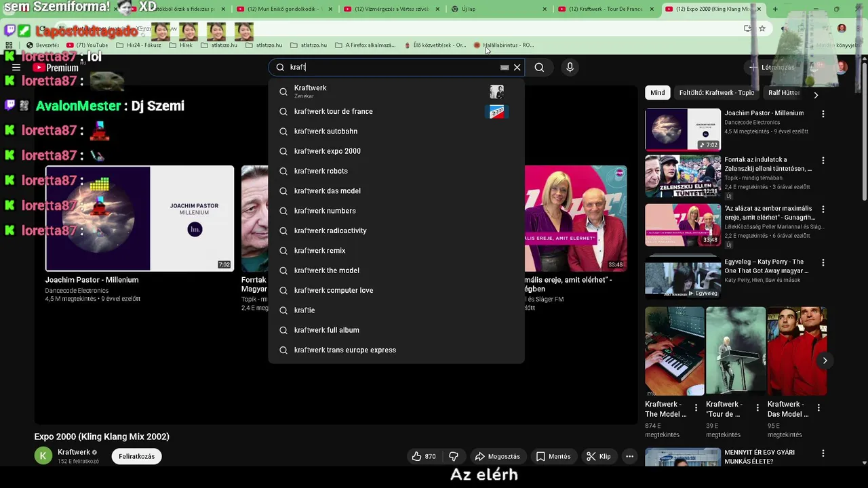Subscribe with the Feliratkozás button

pyautogui.click(x=137, y=456)
